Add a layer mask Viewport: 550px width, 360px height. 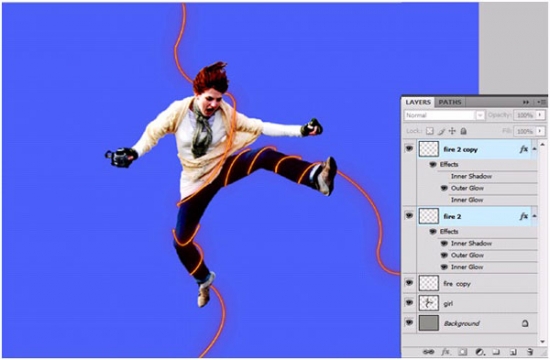click(462, 352)
